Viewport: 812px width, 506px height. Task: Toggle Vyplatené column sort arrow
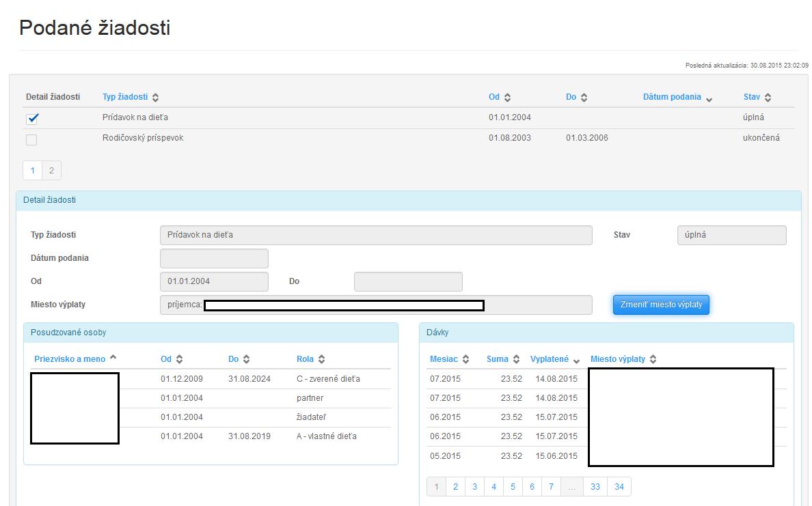[x=576, y=360]
